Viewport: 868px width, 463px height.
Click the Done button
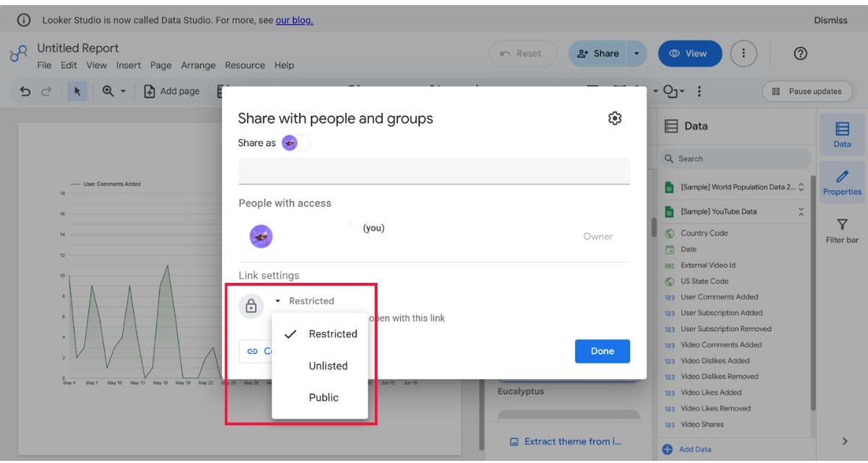click(603, 351)
